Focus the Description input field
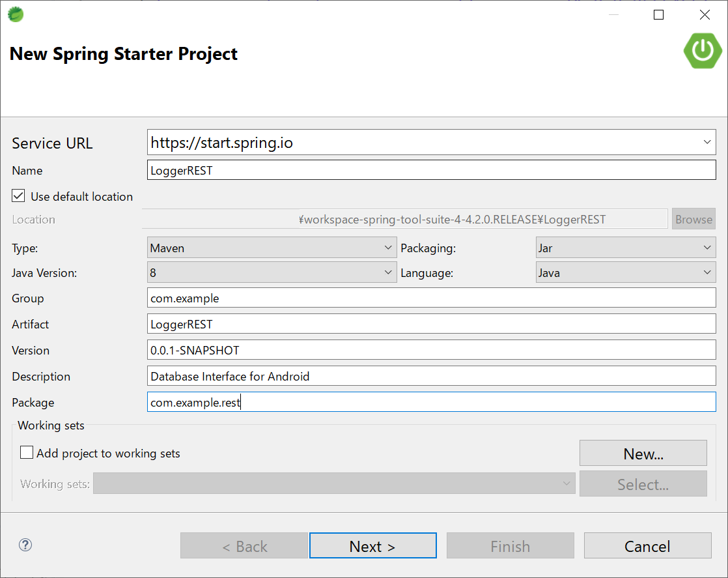The height and width of the screenshot is (578, 728). pyautogui.click(x=431, y=376)
